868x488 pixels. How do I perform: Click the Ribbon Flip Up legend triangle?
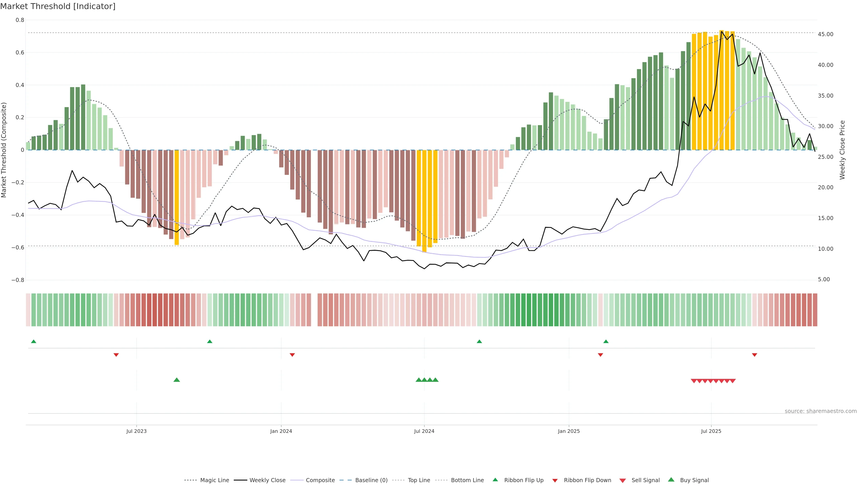tap(495, 480)
